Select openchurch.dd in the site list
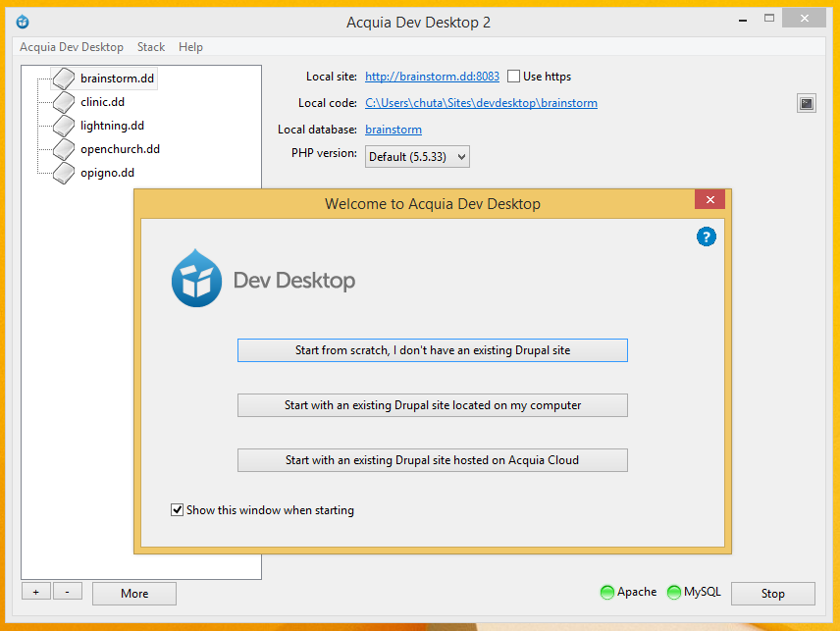 120,149
